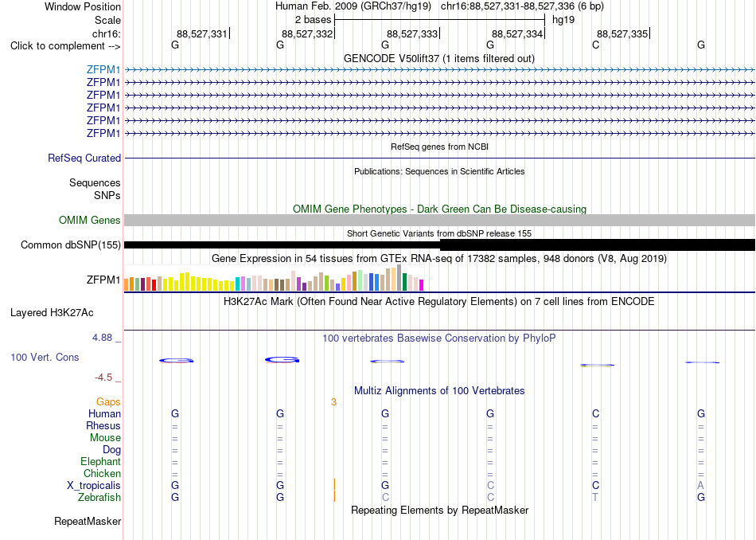Click the magenta bar in the GTEx chart
Screen dimensions: 756x540
[422, 285]
